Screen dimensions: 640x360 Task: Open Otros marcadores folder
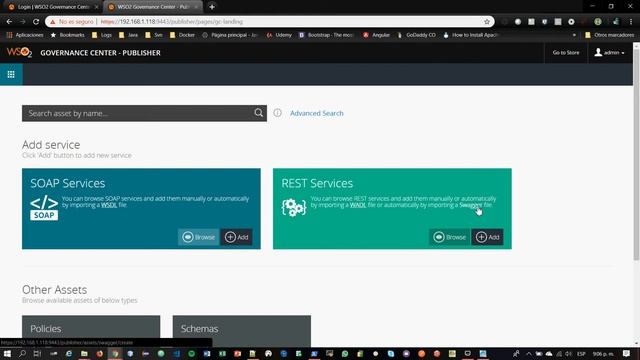609,35
